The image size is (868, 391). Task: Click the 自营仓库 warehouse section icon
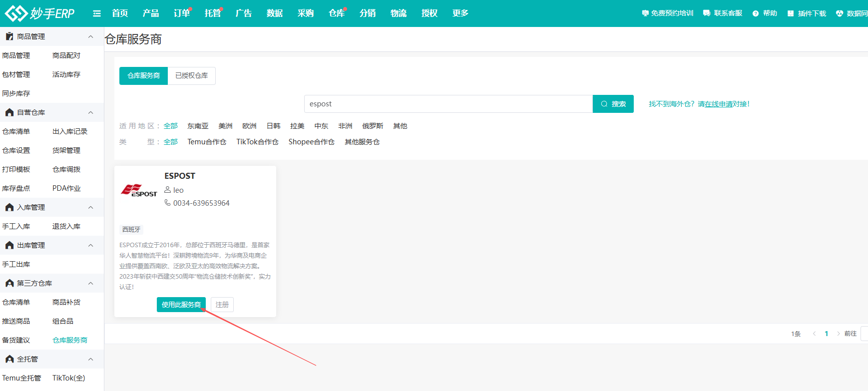click(9, 112)
